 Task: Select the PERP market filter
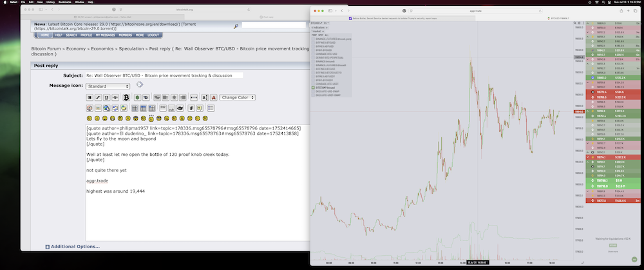(314, 35)
